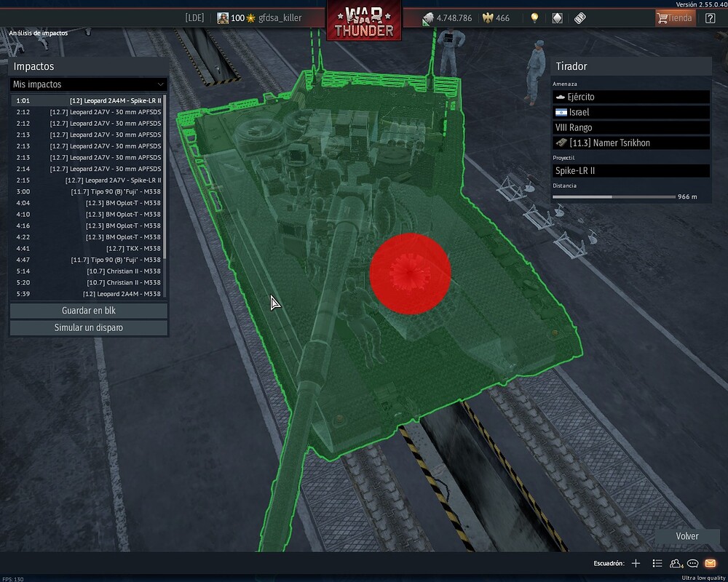
Task: Click the Volver back button
Action: pos(687,536)
